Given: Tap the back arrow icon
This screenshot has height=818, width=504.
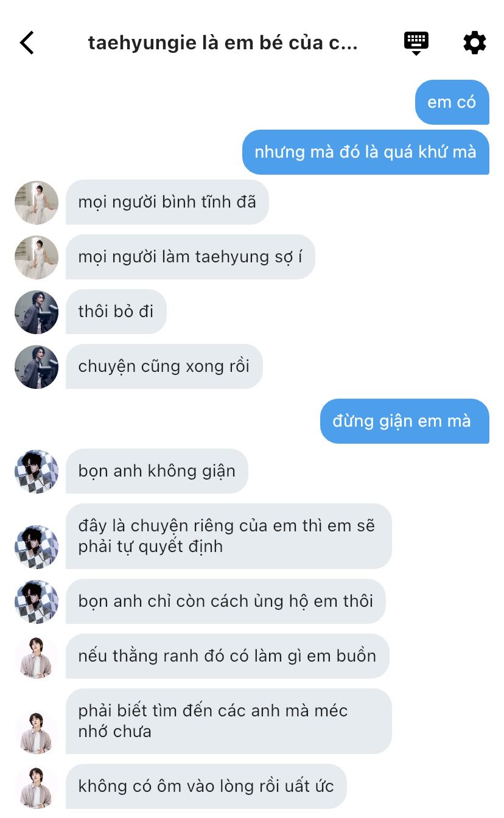Looking at the screenshot, I should [27, 43].
